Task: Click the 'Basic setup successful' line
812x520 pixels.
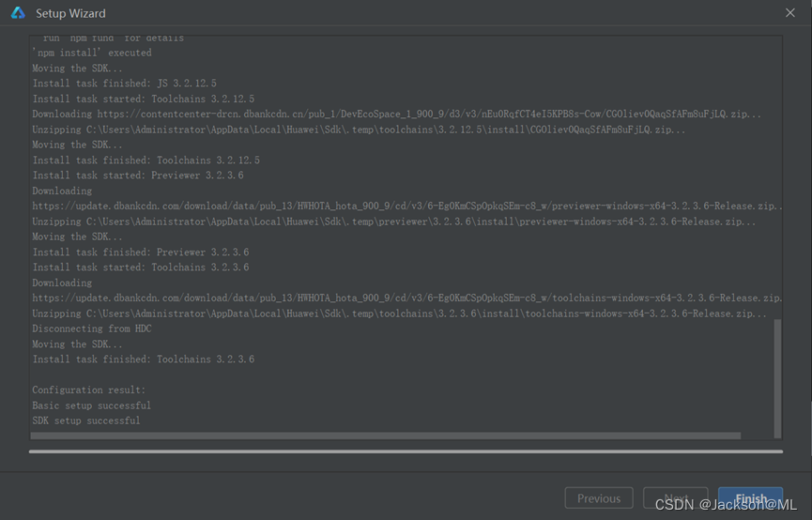Action: pyautogui.click(x=92, y=405)
